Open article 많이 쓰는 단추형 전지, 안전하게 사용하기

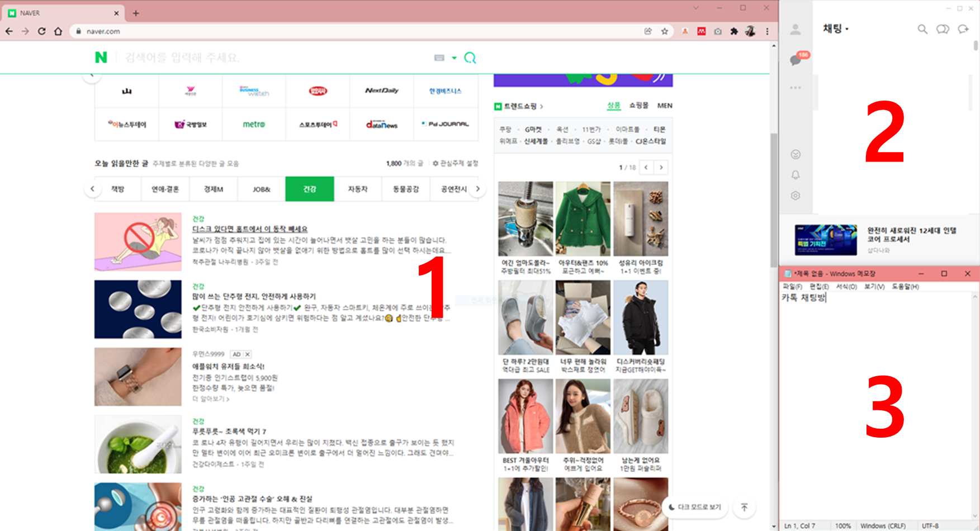(x=254, y=296)
